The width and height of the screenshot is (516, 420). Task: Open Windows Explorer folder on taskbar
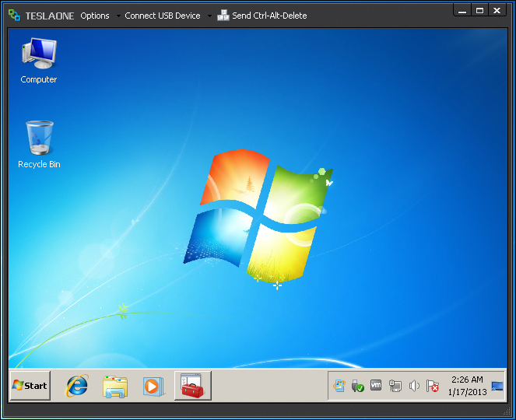click(115, 387)
